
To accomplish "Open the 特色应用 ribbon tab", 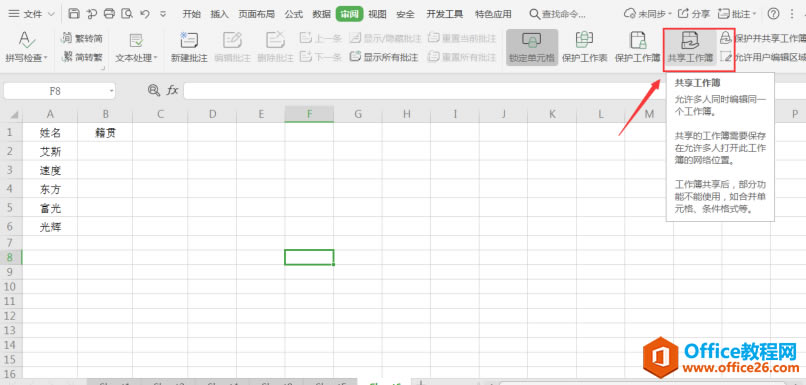I will click(493, 14).
